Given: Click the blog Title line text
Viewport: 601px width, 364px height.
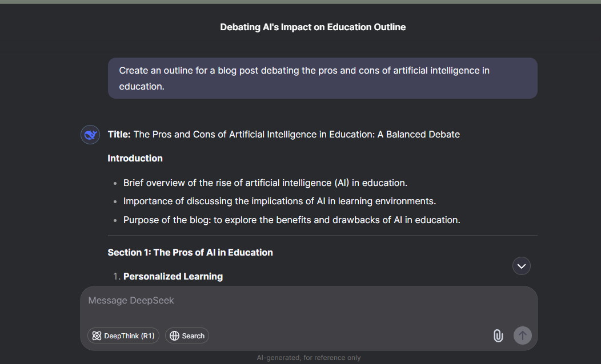Looking at the screenshot, I should coord(284,135).
